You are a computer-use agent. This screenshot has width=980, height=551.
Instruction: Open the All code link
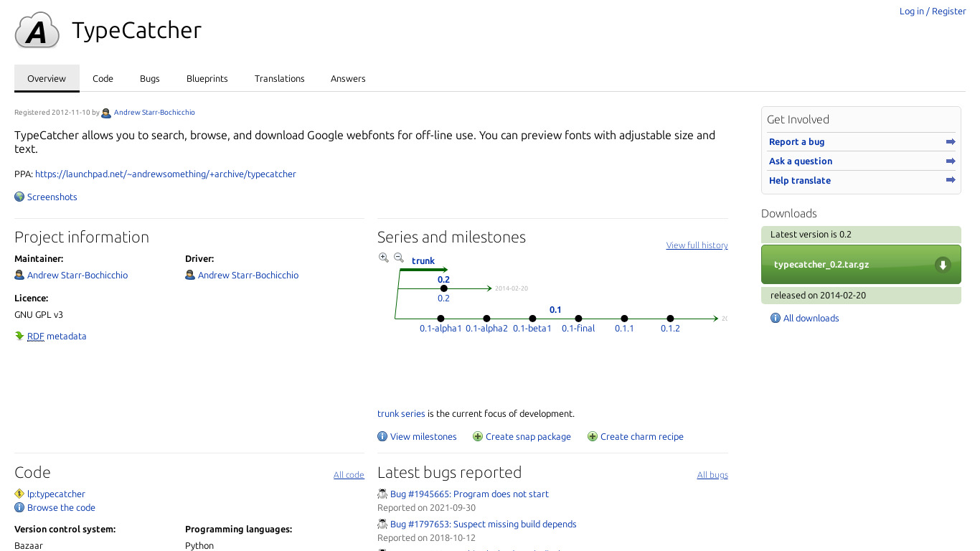[349, 475]
